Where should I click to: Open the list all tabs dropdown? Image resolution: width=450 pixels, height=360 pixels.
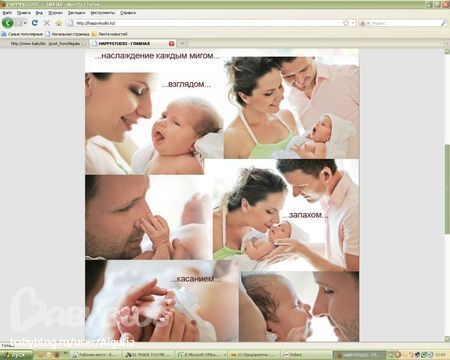pyautogui.click(x=447, y=44)
